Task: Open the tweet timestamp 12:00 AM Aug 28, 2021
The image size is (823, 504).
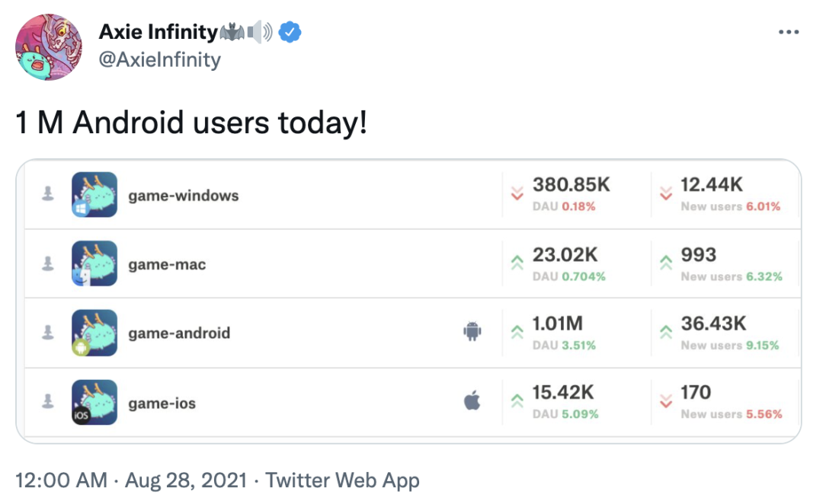Action: click(x=131, y=480)
